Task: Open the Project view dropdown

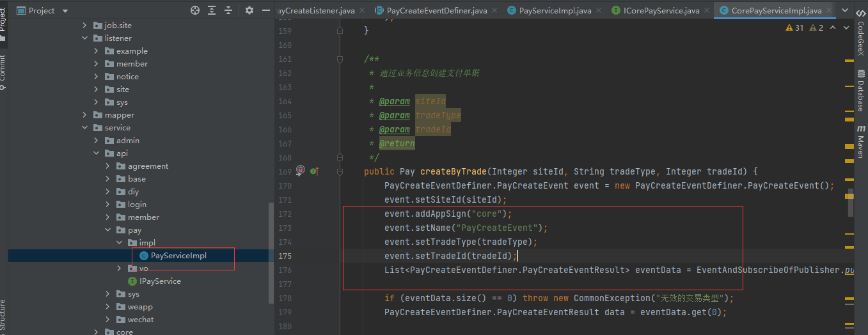Action: pyautogui.click(x=65, y=11)
